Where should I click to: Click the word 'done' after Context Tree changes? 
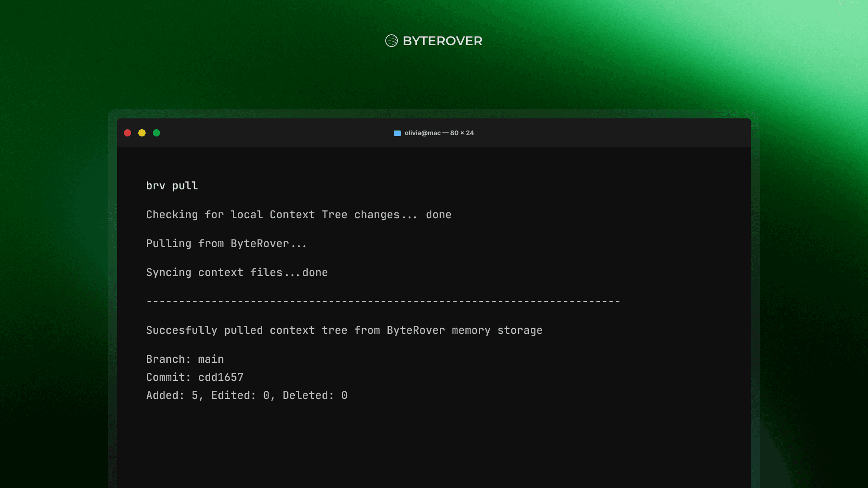pos(438,215)
